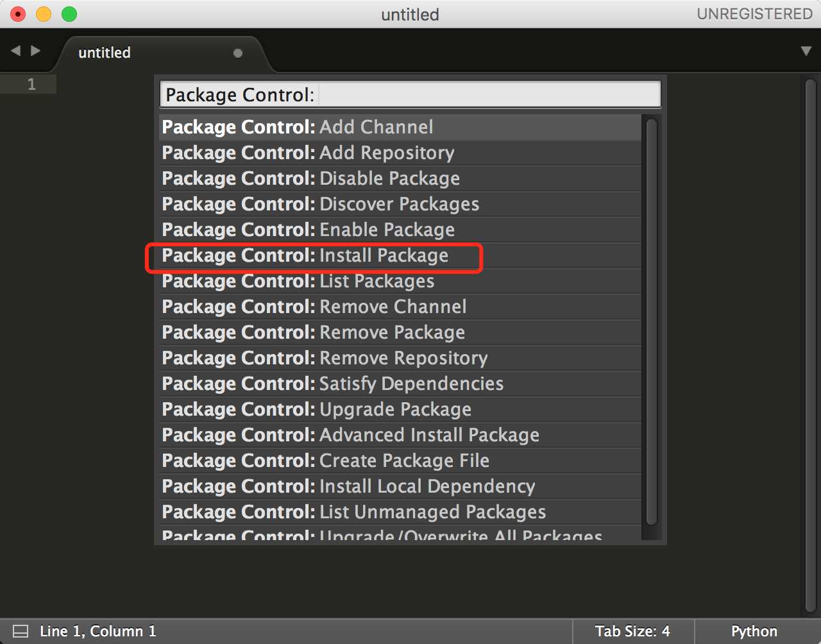
Task: Choose Package Control: Install Package
Action: point(400,255)
